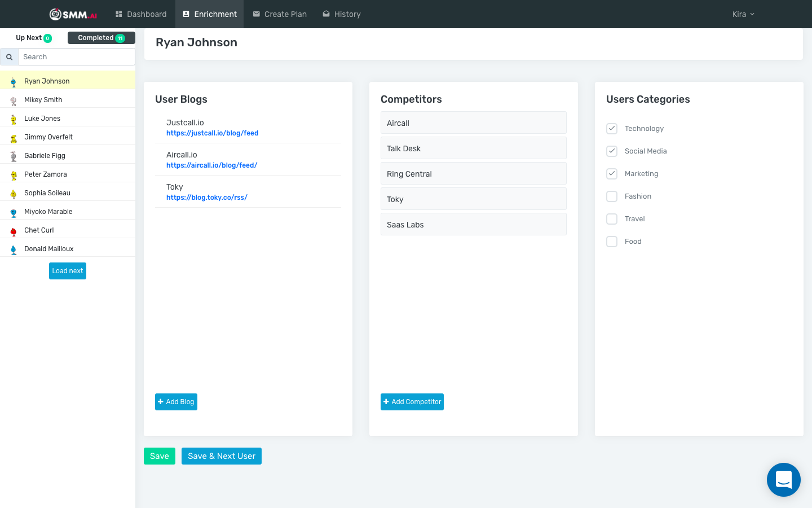Open the Enrichment menu item
Image resolution: width=812 pixels, height=508 pixels.
pos(210,14)
